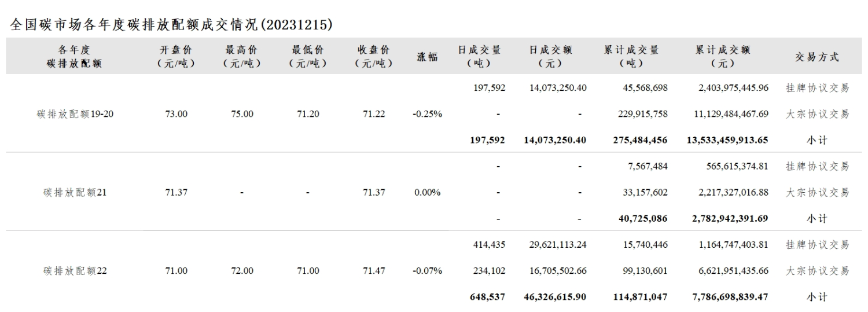The height and width of the screenshot is (312, 868).
Task: Select the 收盘价 column header
Action: pos(373,57)
